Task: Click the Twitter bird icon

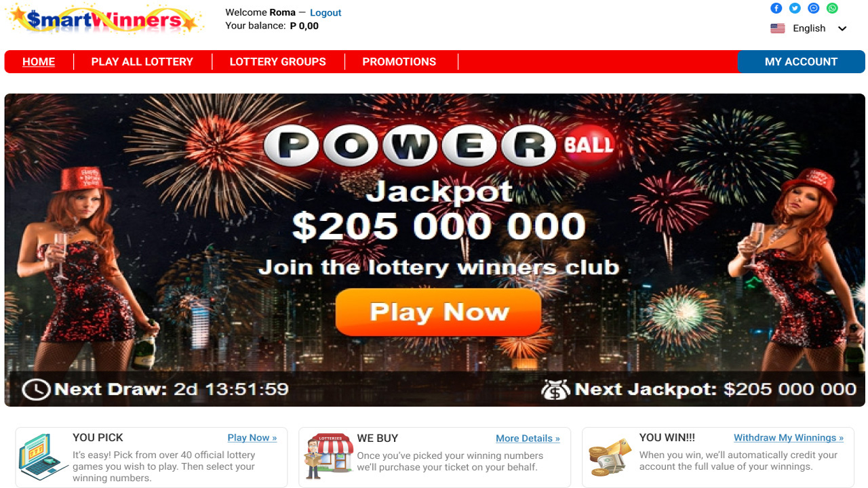Action: pos(795,8)
